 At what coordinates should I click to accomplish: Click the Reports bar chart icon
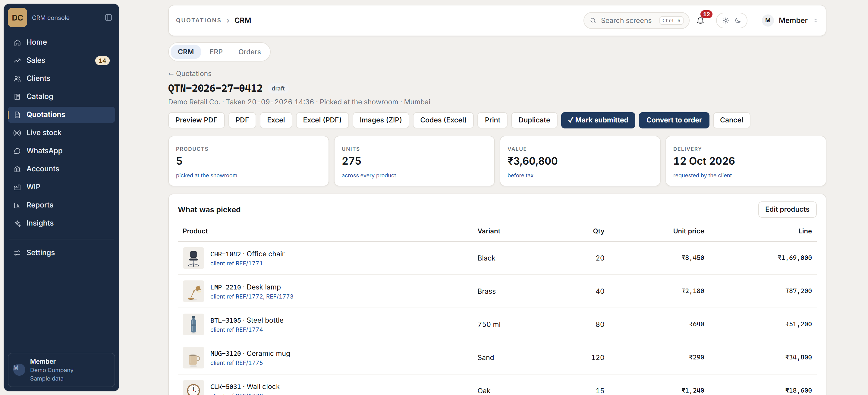point(17,205)
